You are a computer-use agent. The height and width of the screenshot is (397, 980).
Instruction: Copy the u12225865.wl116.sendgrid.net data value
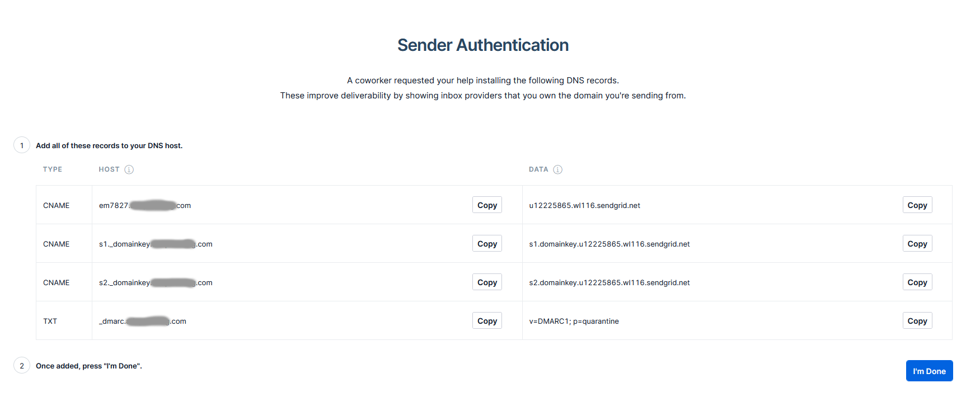[917, 205]
